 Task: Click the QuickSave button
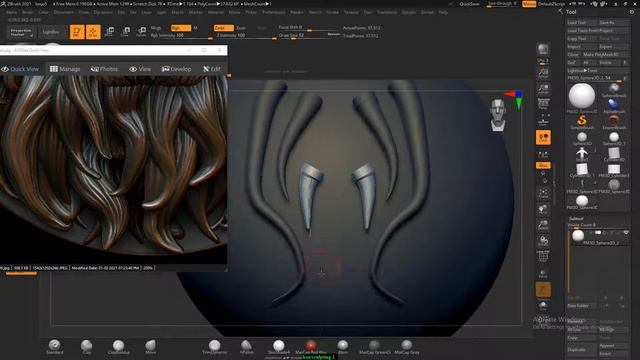(469, 4)
